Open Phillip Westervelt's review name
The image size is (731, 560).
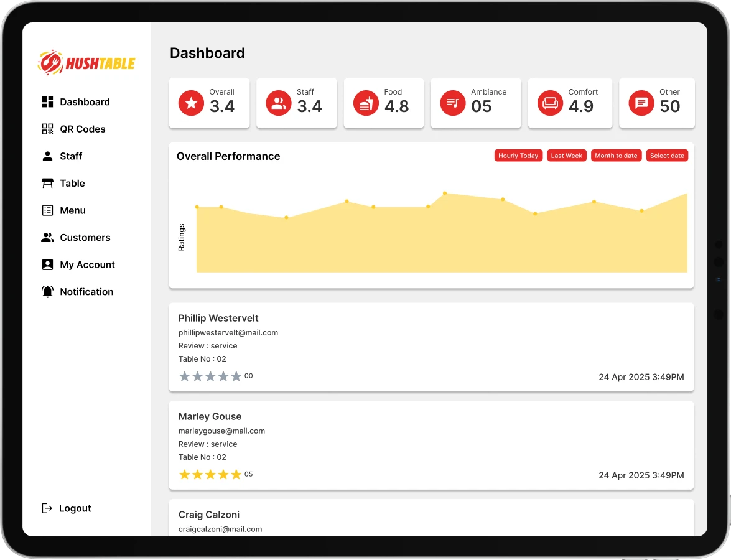click(x=218, y=318)
